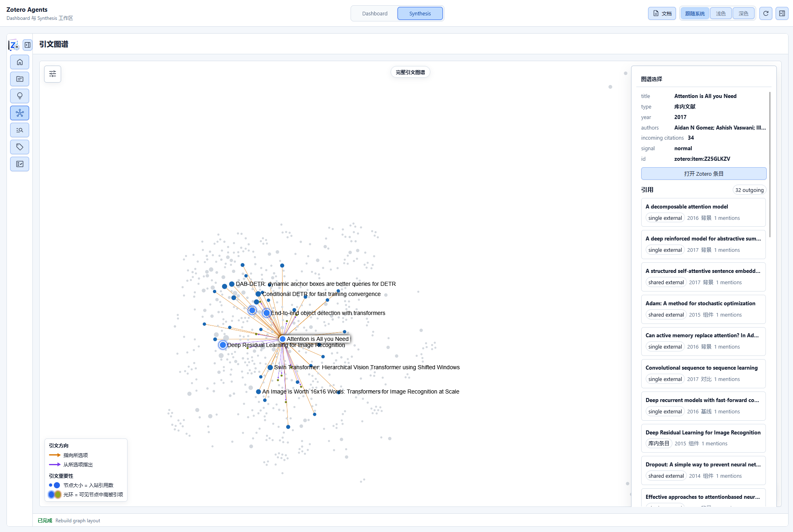Click the authors value text
This screenshot has height=532, width=793.
pyautogui.click(x=720, y=128)
